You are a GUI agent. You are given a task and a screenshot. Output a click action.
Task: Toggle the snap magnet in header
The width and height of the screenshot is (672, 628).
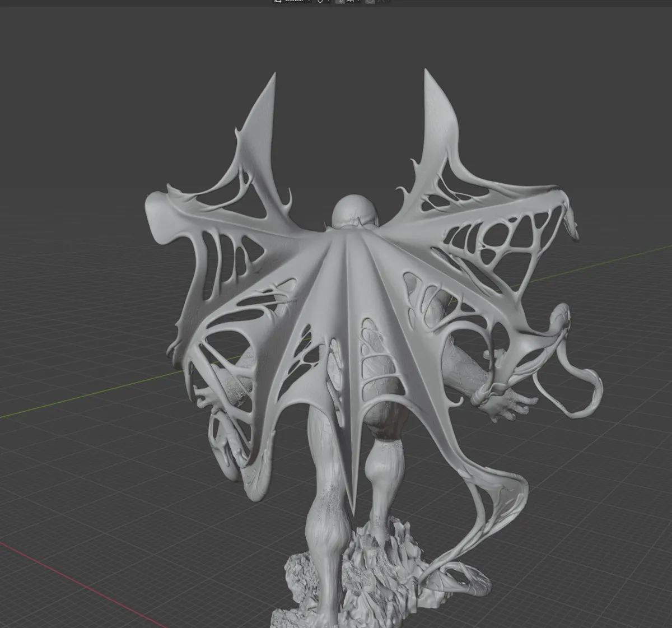point(340,1)
